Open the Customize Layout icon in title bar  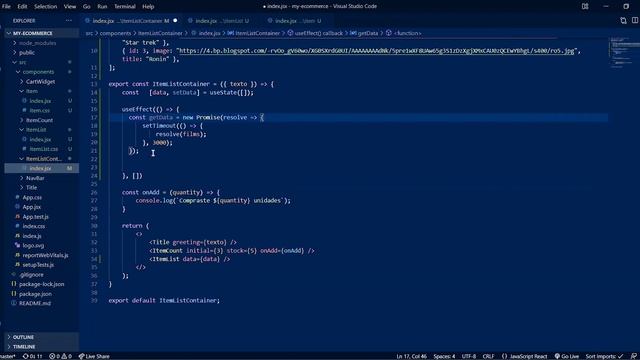tap(585, 6)
